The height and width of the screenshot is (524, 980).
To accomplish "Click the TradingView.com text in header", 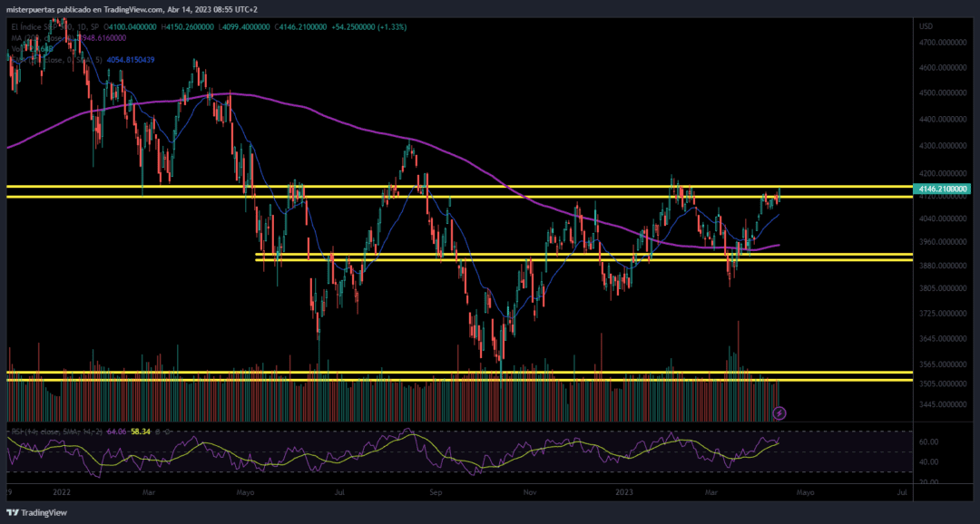I will 134,9.
